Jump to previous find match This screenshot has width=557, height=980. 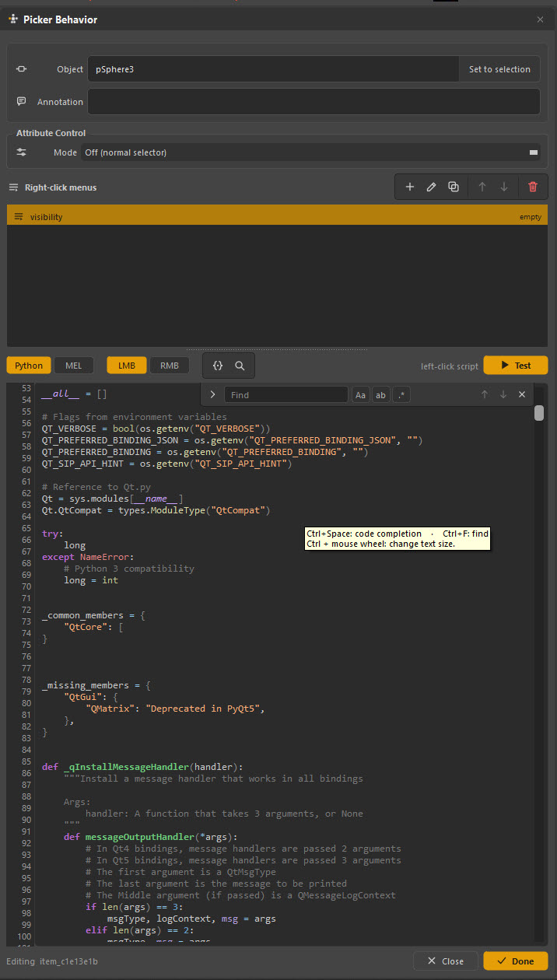(485, 395)
